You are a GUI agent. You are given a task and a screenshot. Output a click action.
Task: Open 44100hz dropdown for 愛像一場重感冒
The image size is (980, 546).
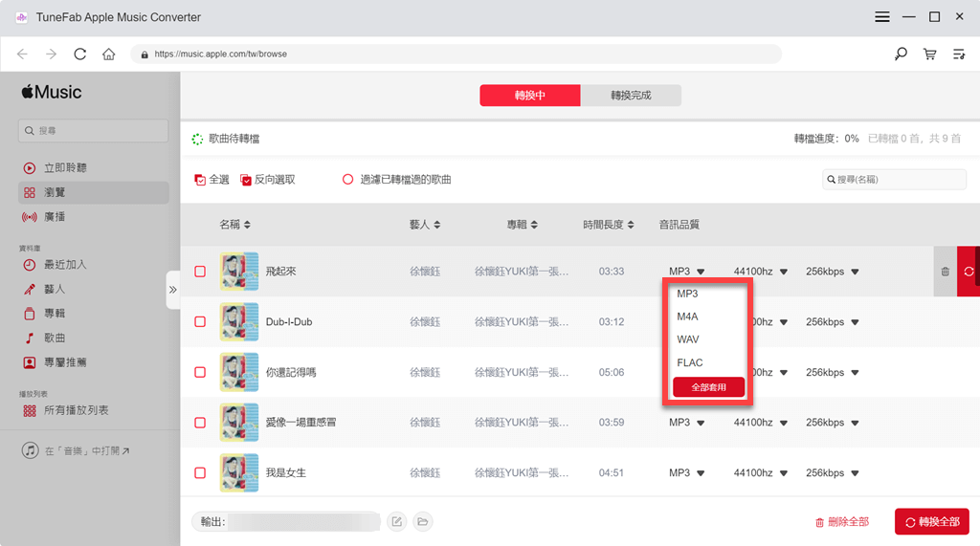[x=760, y=423]
